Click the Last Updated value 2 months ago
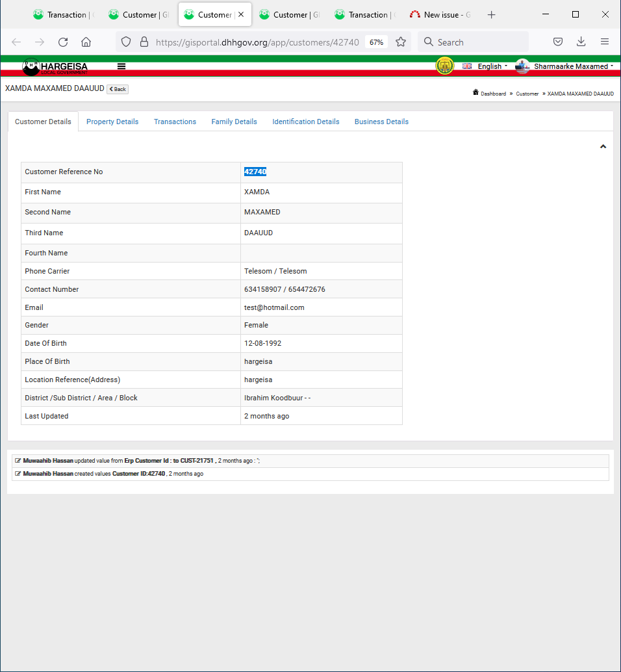This screenshot has width=621, height=672. point(266,416)
